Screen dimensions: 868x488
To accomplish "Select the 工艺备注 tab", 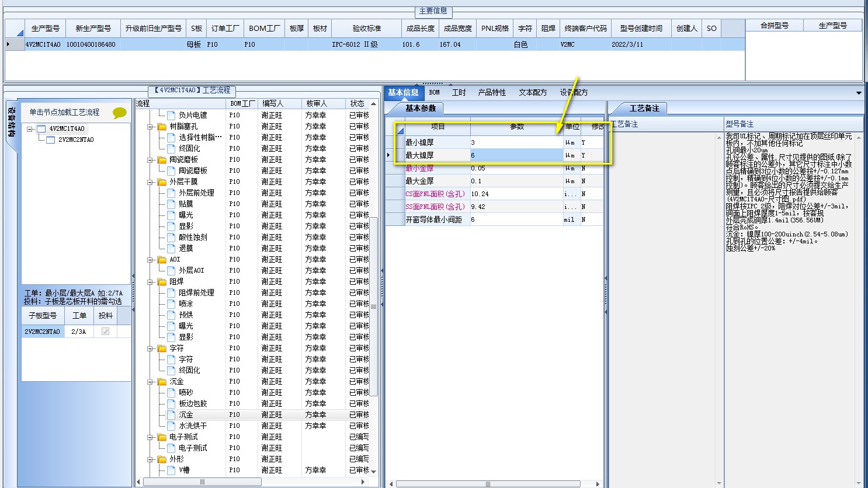I will (644, 108).
